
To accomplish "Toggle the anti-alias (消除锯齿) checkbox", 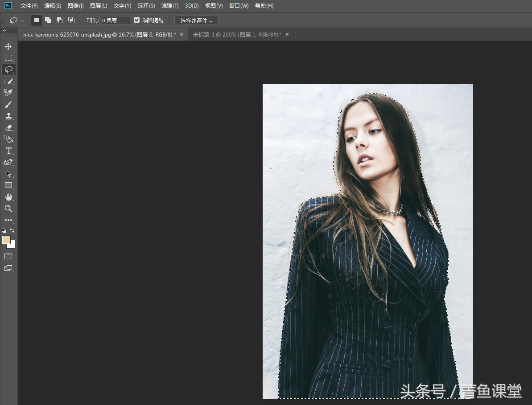I will click(x=137, y=20).
